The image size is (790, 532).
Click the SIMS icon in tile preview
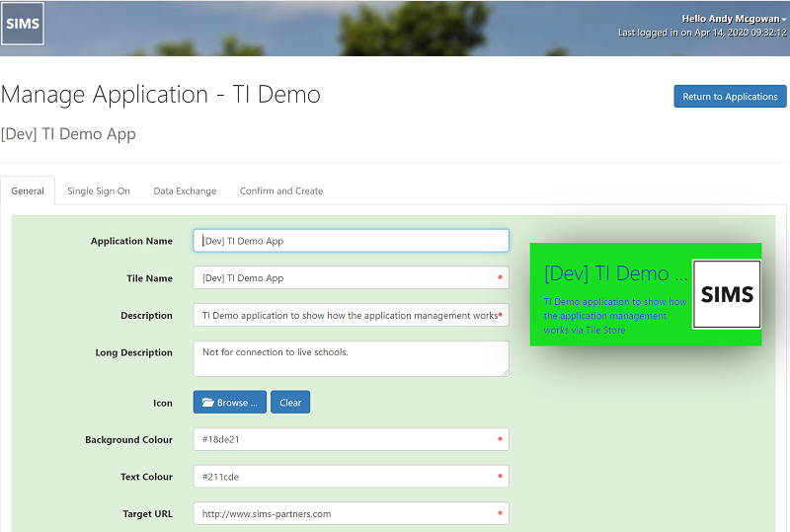point(727,294)
